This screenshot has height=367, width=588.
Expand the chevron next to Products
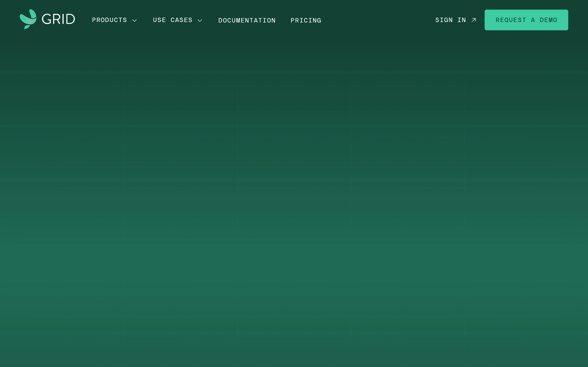click(x=135, y=21)
